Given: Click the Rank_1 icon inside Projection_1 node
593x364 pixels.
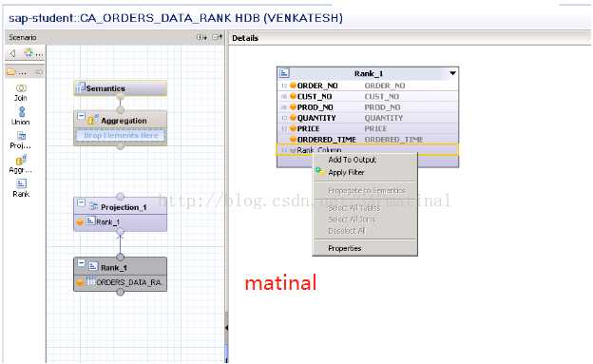Looking at the screenshot, I should coord(90,221).
